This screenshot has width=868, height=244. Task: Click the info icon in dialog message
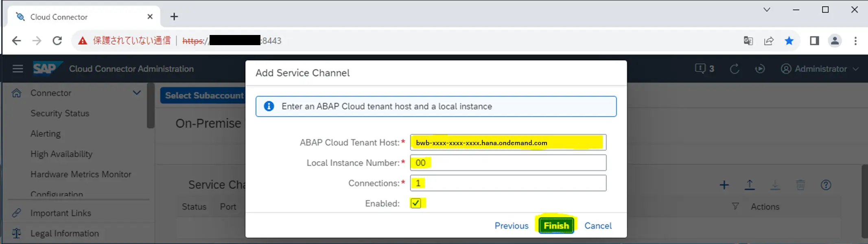269,107
